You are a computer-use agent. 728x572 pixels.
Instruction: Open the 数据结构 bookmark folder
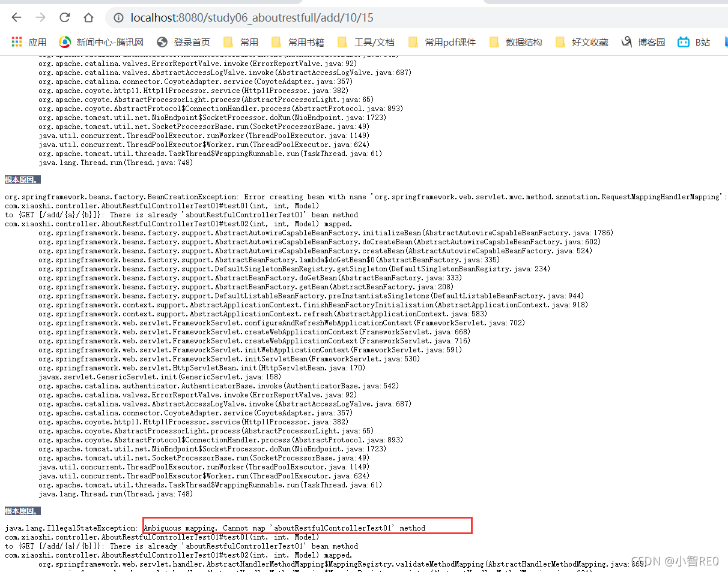[x=515, y=42]
